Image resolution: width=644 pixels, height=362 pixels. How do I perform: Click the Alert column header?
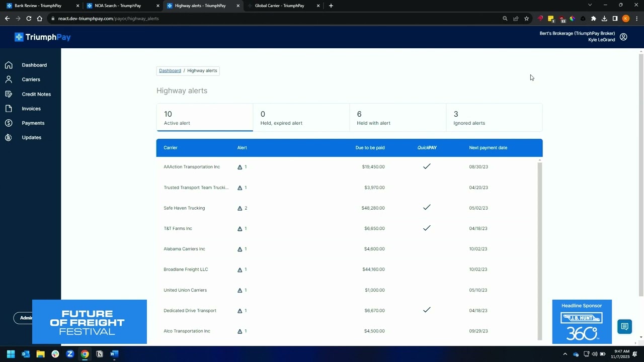[x=242, y=148]
